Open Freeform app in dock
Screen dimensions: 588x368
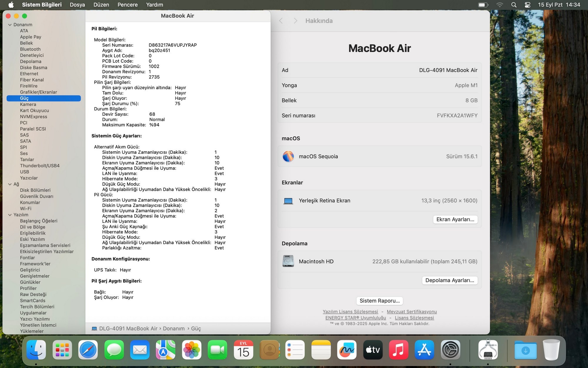[x=347, y=350]
